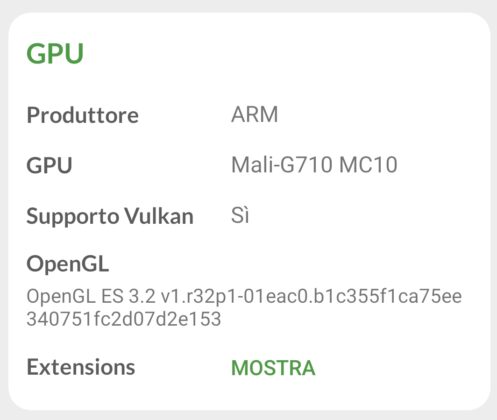Select the Extensions label
The width and height of the screenshot is (497, 420).
81,367
